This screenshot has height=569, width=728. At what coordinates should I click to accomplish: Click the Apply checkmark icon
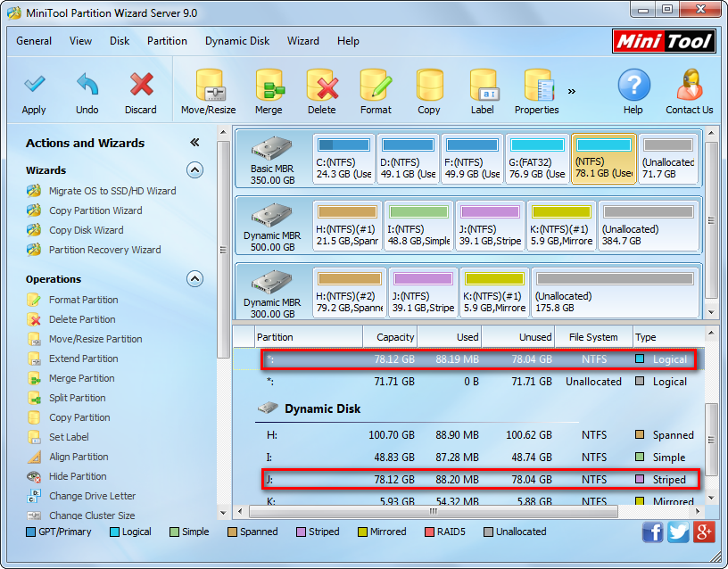click(35, 85)
